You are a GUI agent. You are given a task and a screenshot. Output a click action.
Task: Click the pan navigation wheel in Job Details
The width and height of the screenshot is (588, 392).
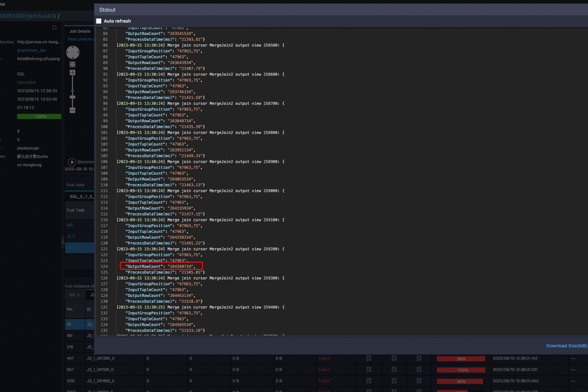click(72, 52)
